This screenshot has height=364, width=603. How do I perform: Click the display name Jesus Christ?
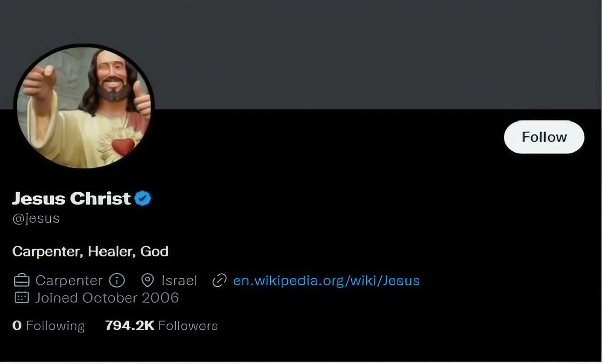point(71,199)
